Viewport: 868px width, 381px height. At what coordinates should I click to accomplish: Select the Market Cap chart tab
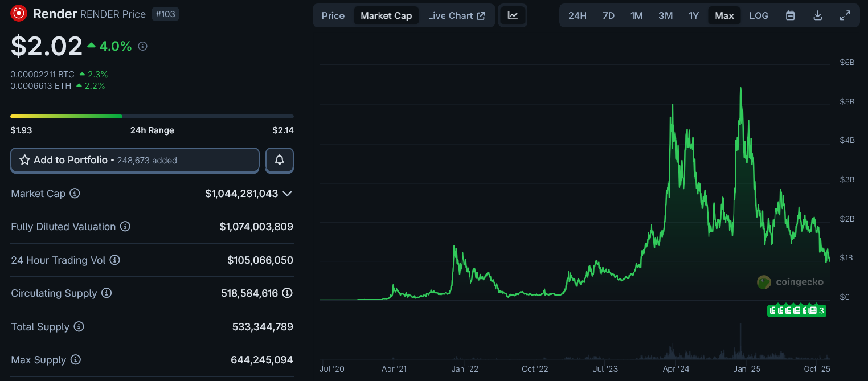(386, 15)
